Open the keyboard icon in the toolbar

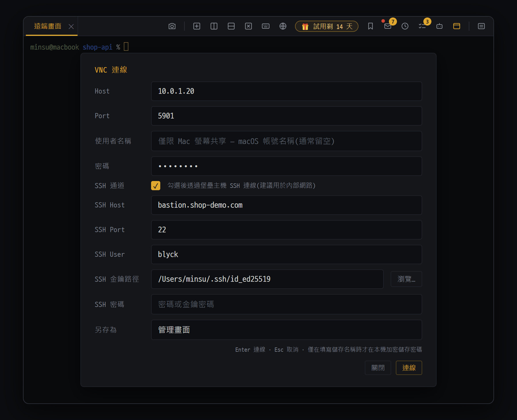[x=266, y=26]
